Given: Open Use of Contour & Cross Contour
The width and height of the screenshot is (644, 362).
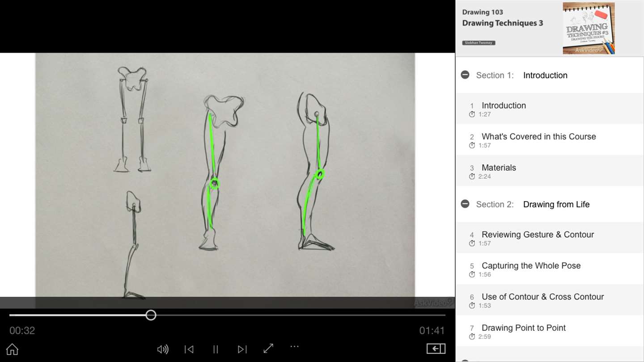Looking at the screenshot, I should tap(550, 300).
